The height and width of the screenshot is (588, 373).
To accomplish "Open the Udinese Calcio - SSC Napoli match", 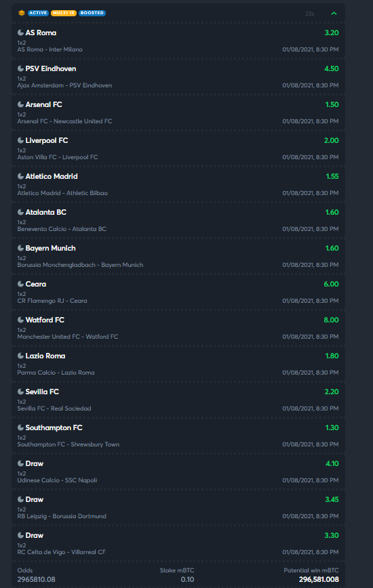I will coord(57,480).
